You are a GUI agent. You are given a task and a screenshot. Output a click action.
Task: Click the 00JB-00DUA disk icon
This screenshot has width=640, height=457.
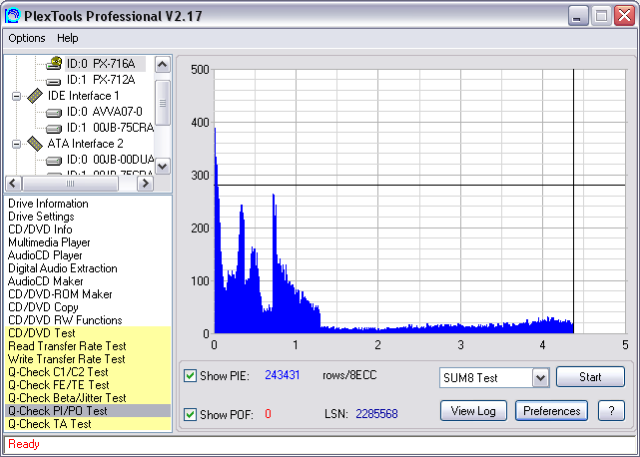click(54, 161)
